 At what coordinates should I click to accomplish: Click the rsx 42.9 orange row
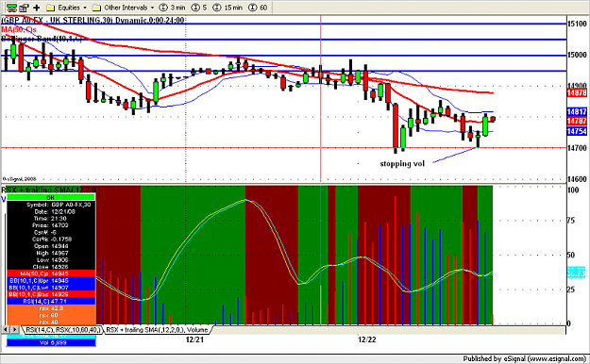[x=51, y=308]
